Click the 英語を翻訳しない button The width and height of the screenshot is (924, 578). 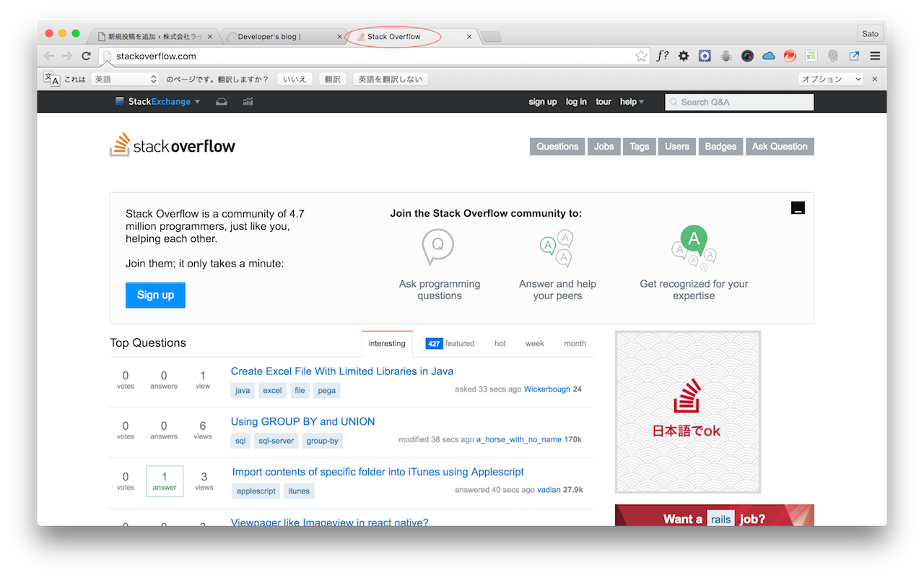(391, 79)
